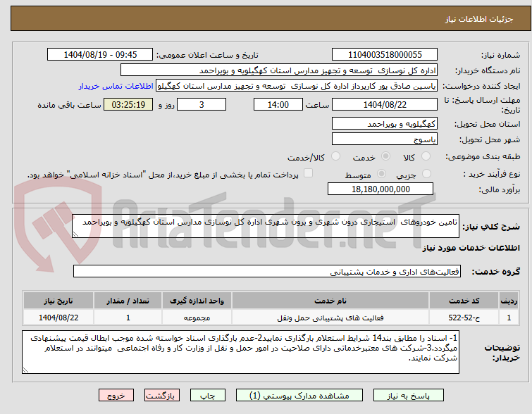532x414 pixels.
Task: Click the شماره نیاز field 1104003518000055
Action: point(385,55)
